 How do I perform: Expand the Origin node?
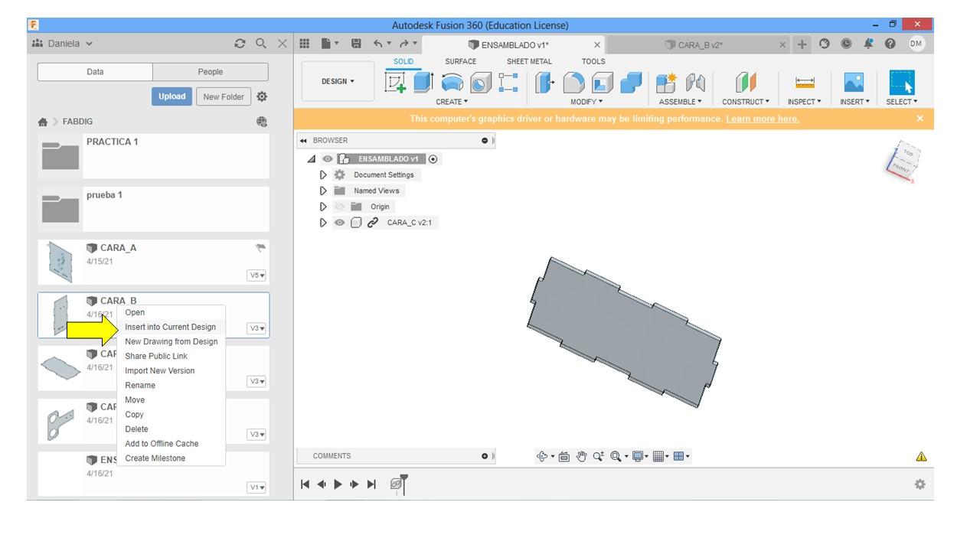tap(323, 207)
